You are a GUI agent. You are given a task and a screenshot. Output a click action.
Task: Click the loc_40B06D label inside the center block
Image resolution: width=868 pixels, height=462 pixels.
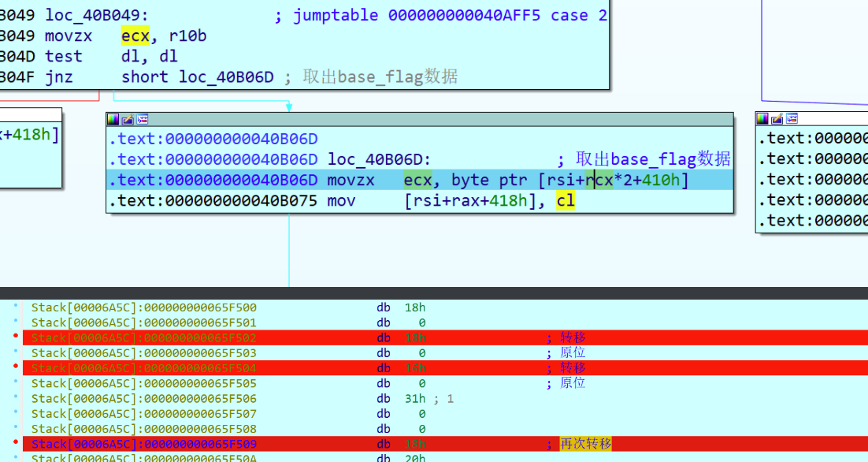pyautogui.click(x=379, y=160)
